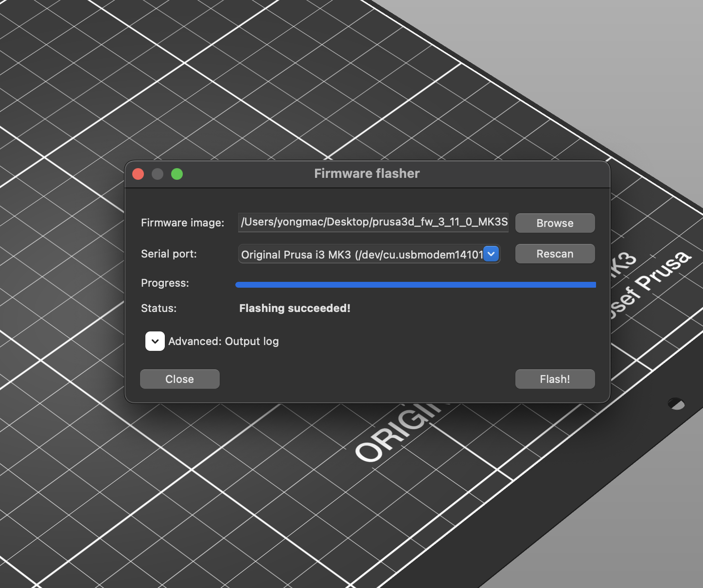Viewport: 703px width, 588px height.
Task: Focus the Firmware image path field
Action: [x=373, y=222]
